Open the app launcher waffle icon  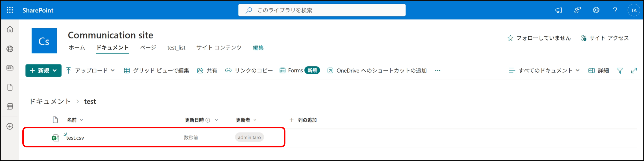(x=10, y=10)
